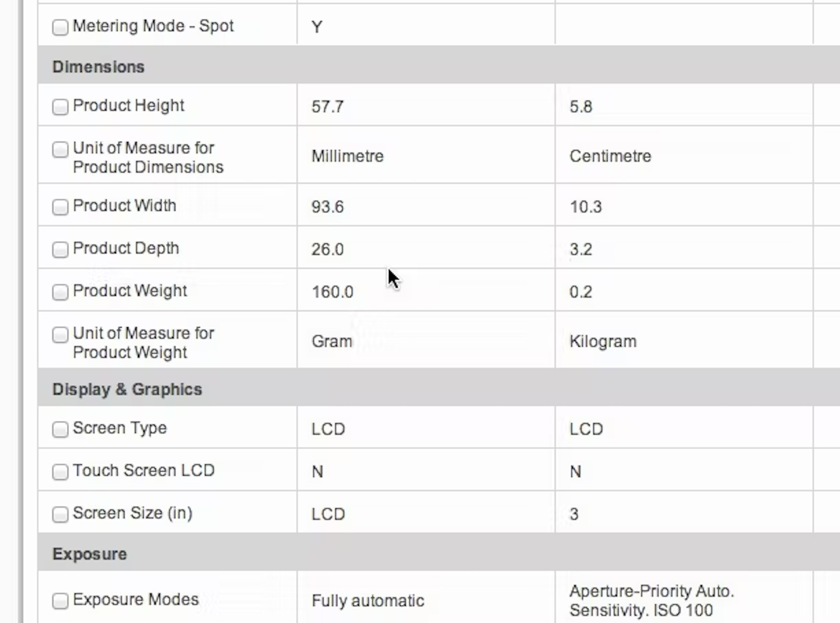Viewport: 840px width, 623px height.
Task: Tick Unit of Measure for Product Weight checkbox
Action: (60, 335)
